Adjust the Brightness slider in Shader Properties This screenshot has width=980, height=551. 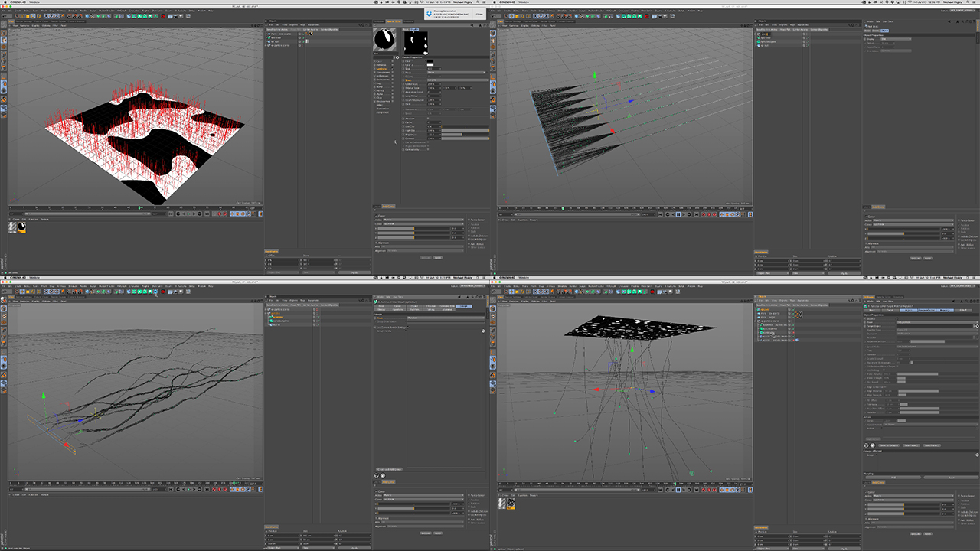(465, 135)
